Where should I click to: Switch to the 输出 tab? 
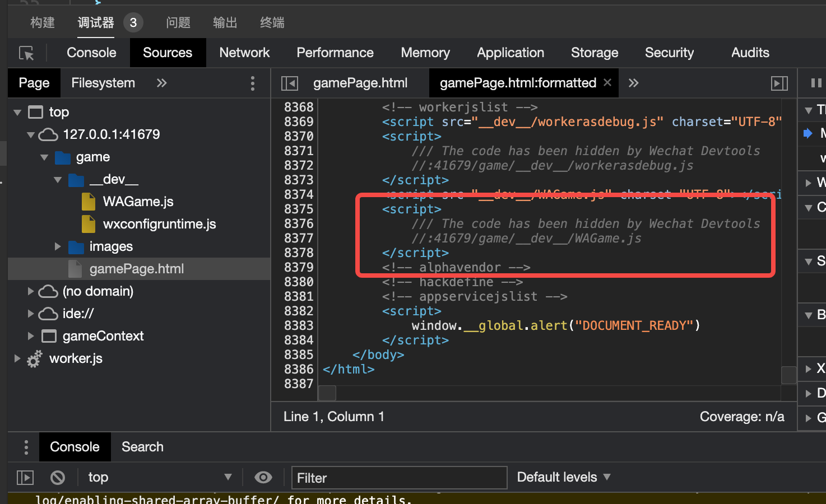tap(225, 22)
